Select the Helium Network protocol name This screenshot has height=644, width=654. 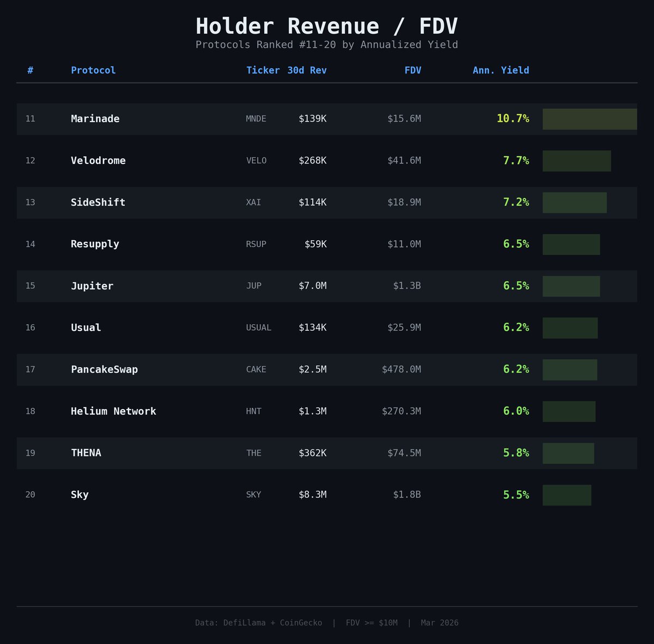[x=113, y=411]
